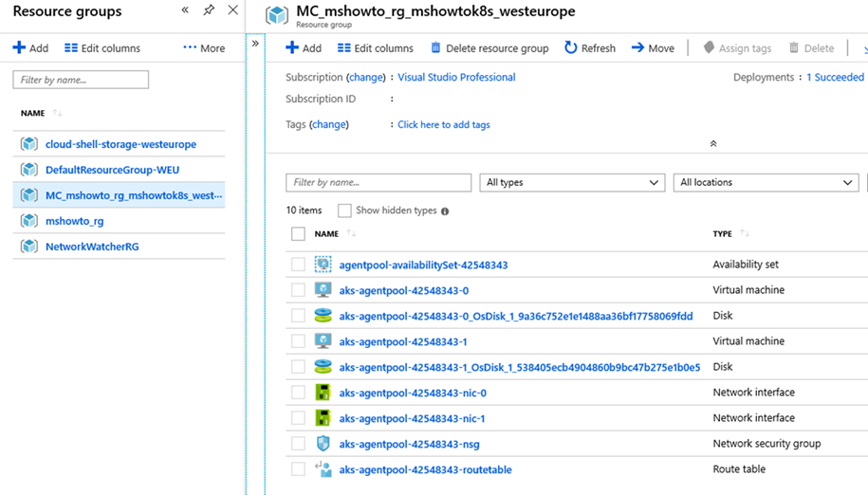Click the Show hidden types info icon
This screenshot has height=495, width=868.
[x=445, y=211]
